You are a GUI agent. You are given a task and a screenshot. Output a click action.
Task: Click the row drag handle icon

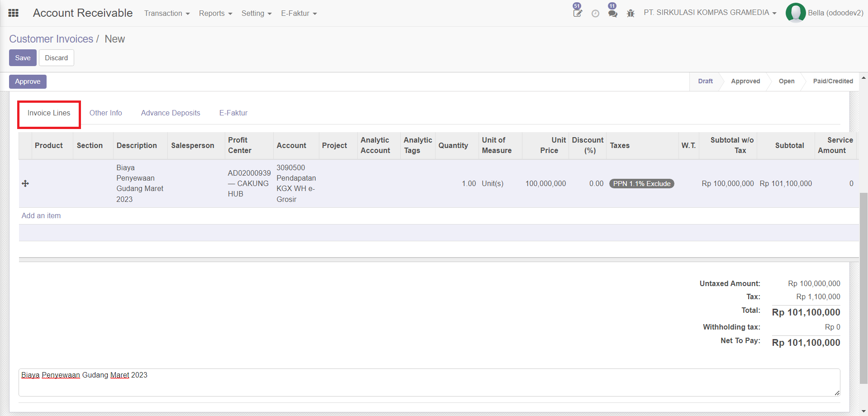[25, 183]
